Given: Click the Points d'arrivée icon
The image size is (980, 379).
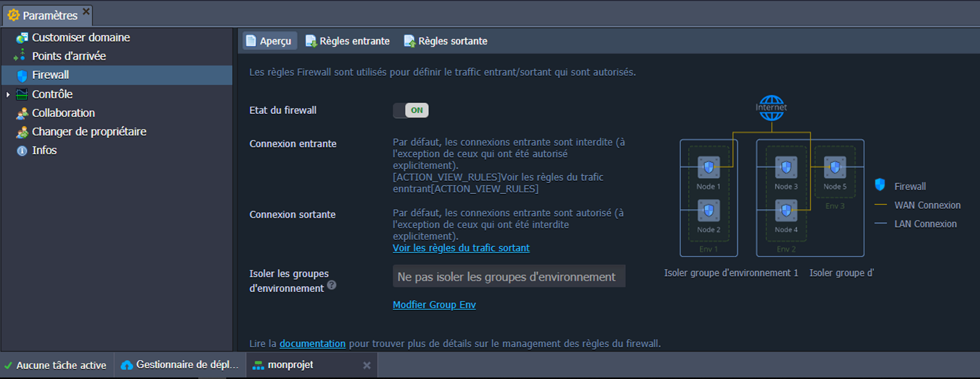Looking at the screenshot, I should tap(21, 55).
